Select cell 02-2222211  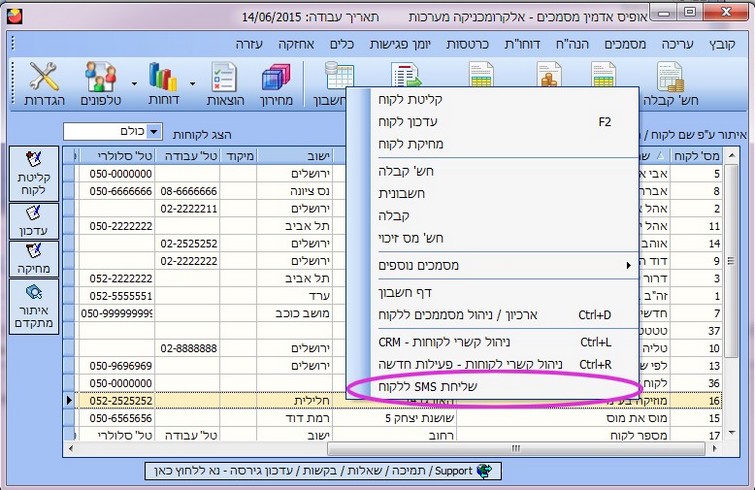(x=187, y=209)
